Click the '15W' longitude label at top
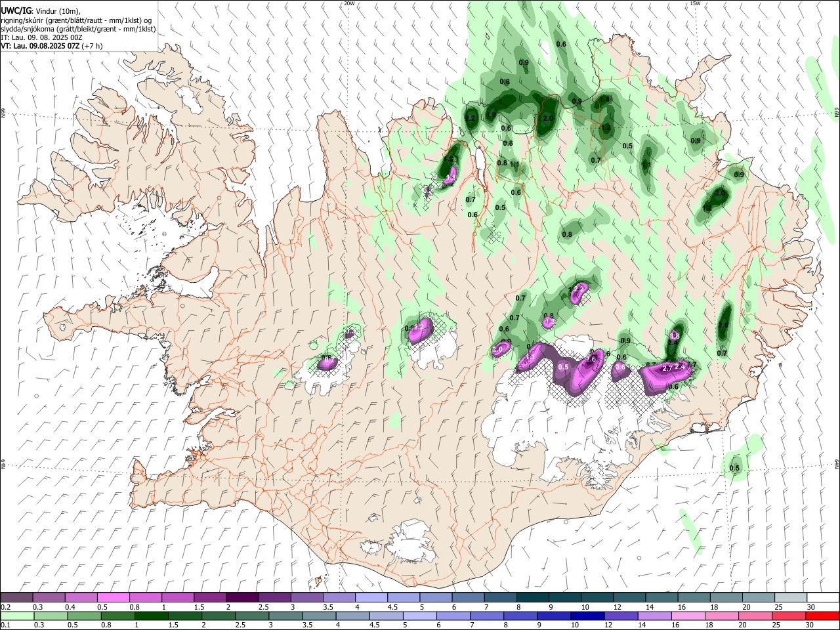Image resolution: width=840 pixels, height=630 pixels. pos(694,3)
